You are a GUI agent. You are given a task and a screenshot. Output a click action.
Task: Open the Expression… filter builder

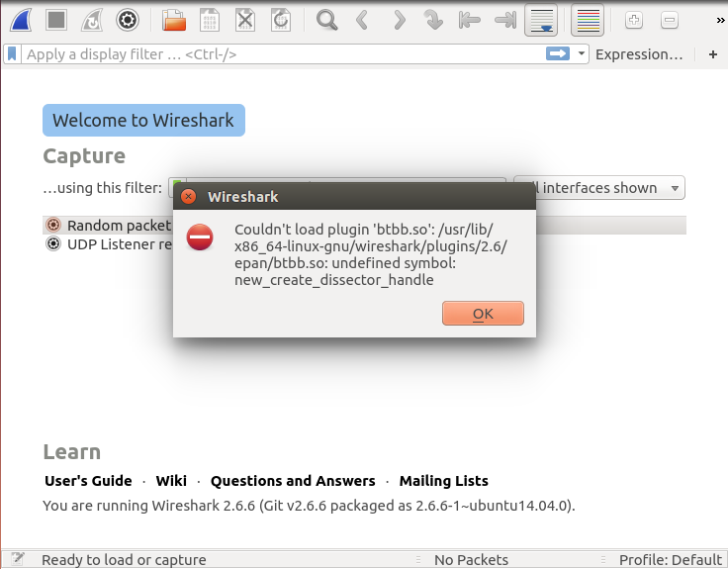pyautogui.click(x=639, y=54)
